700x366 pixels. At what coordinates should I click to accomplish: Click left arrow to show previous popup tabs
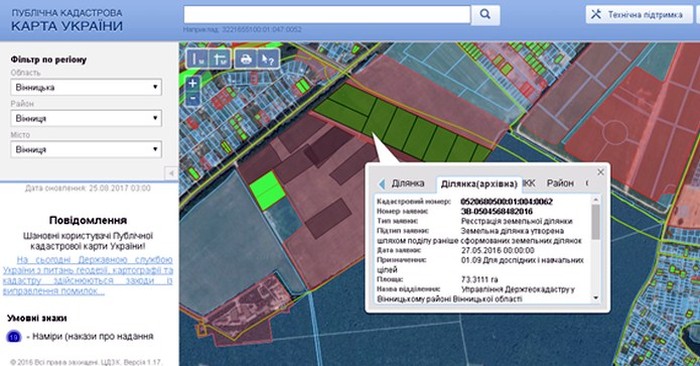coord(382,183)
